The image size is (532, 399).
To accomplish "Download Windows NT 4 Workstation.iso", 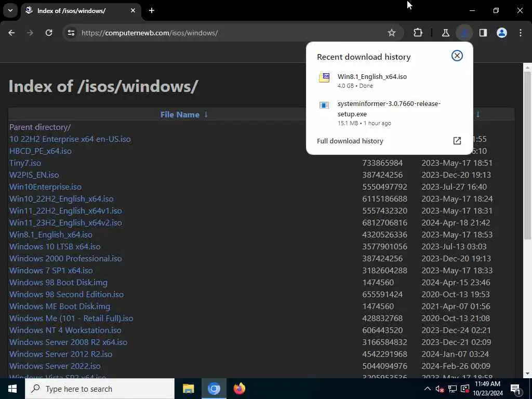I will [x=65, y=330].
